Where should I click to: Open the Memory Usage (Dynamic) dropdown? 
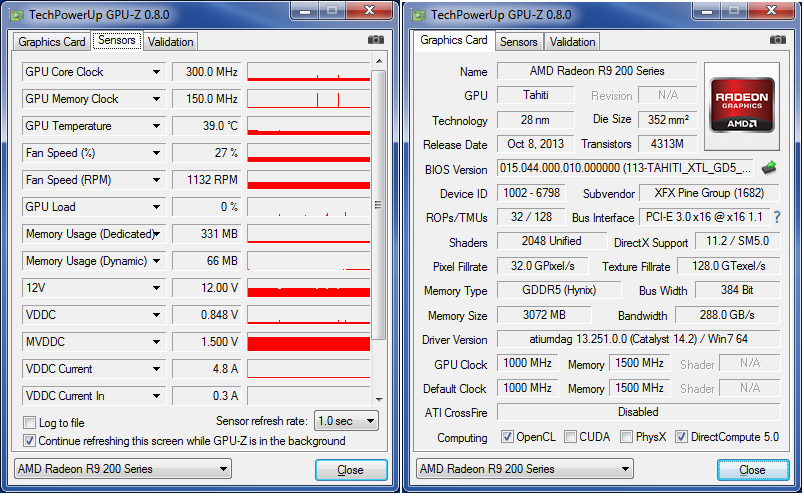pyautogui.click(x=156, y=261)
